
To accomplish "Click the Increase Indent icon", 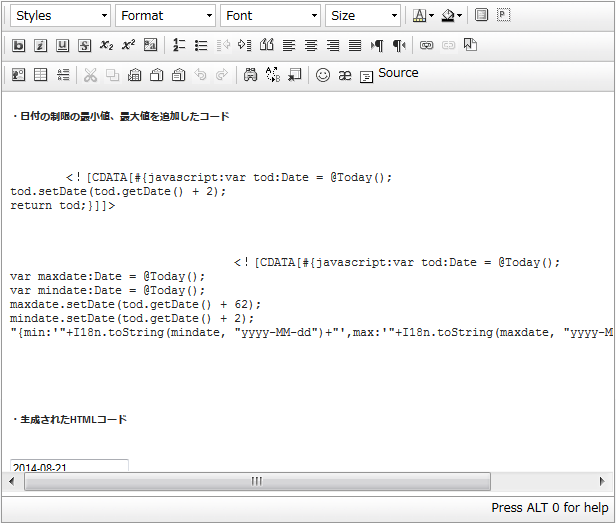I will pyautogui.click(x=244, y=46).
